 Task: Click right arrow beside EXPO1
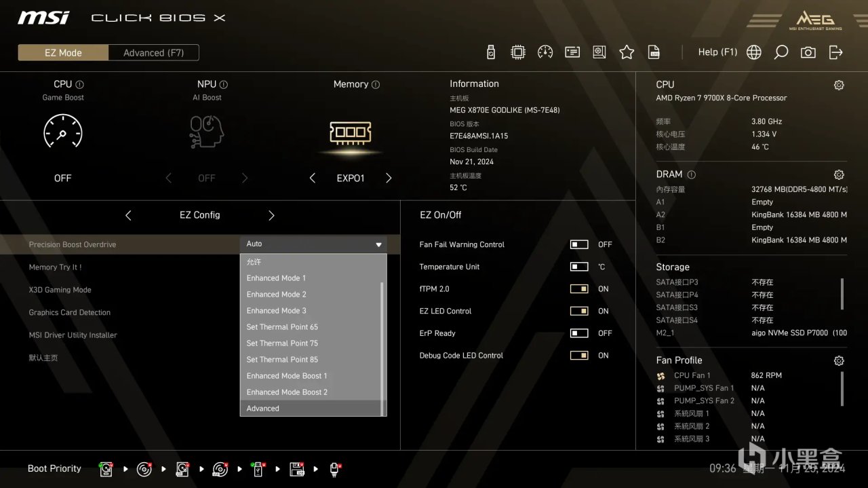tap(389, 178)
